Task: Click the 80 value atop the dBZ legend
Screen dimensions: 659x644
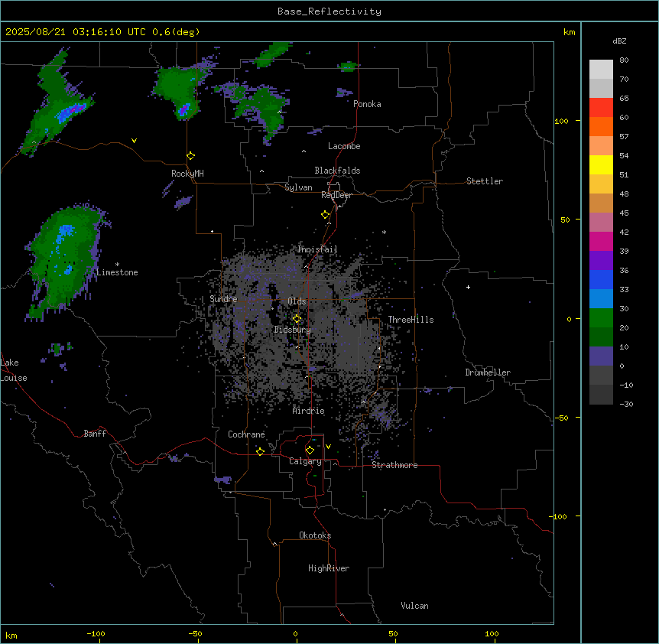Action: pyautogui.click(x=624, y=60)
